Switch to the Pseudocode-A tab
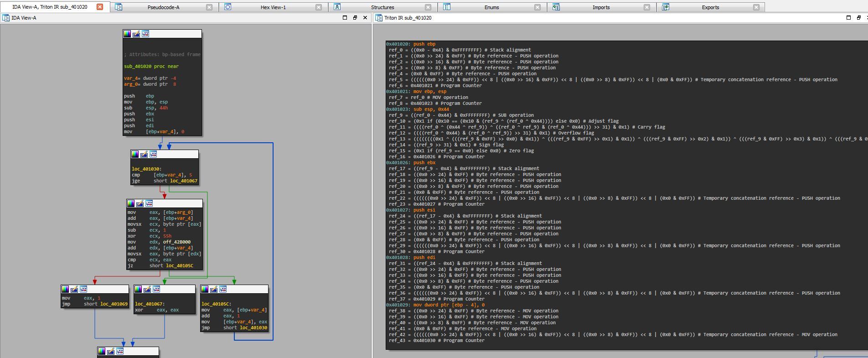 point(164,7)
